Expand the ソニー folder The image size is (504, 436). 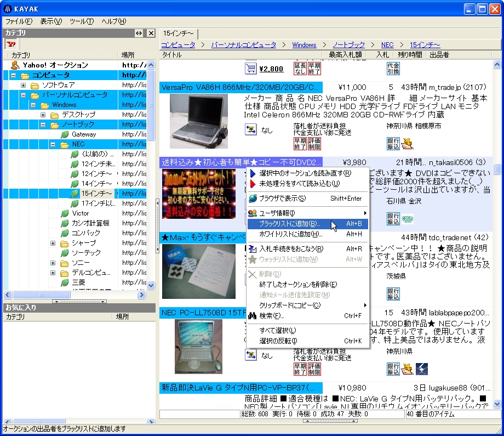click(53, 263)
